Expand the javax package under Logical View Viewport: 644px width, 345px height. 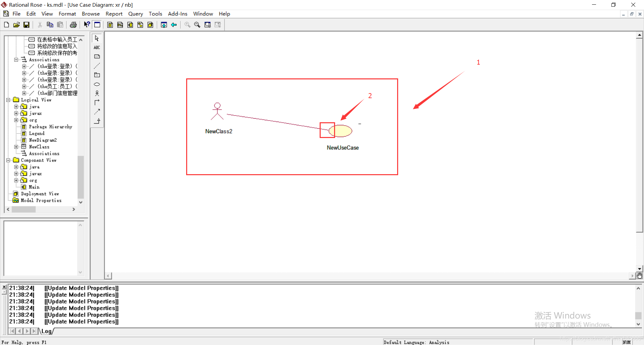pos(16,113)
